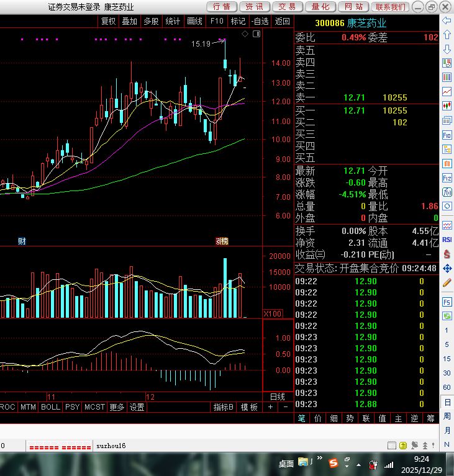Open the 指标B indicator selector
Viewport: 454px width, 476px height.
tap(223, 407)
